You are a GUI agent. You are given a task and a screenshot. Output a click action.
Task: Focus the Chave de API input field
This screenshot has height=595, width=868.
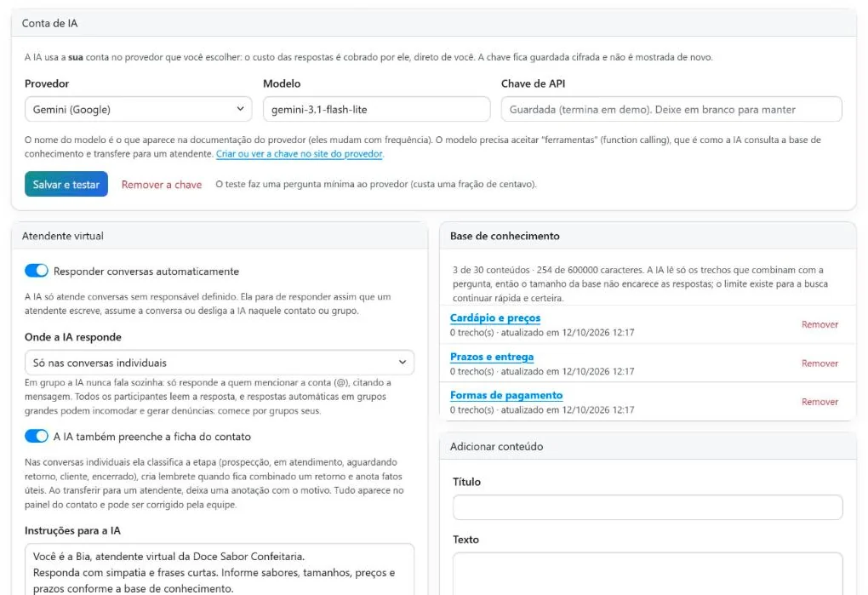point(671,109)
